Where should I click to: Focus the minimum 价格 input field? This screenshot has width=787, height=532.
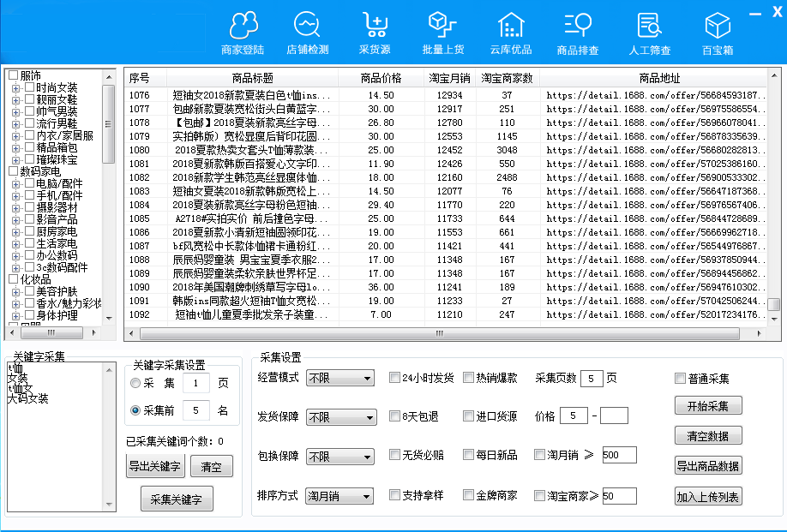click(x=574, y=415)
